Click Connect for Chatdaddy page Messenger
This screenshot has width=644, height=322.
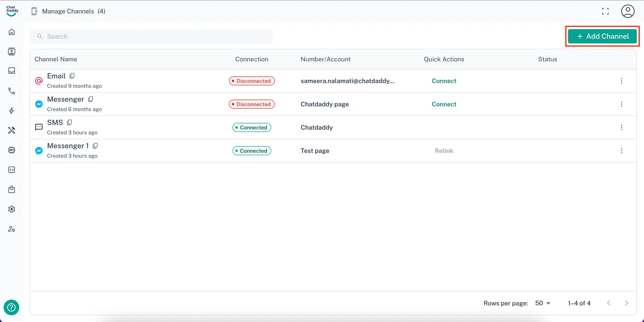pos(444,104)
